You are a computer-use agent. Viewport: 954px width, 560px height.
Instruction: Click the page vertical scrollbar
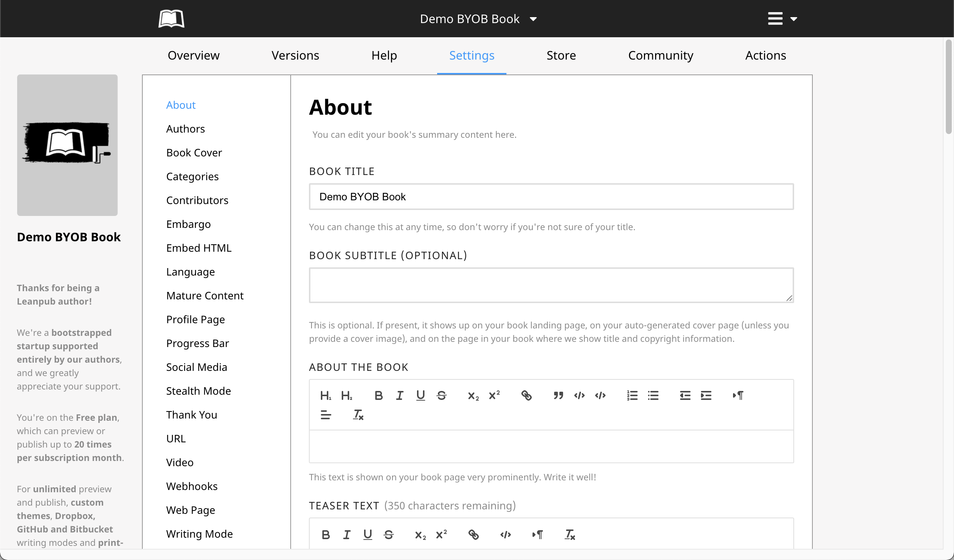(948, 87)
